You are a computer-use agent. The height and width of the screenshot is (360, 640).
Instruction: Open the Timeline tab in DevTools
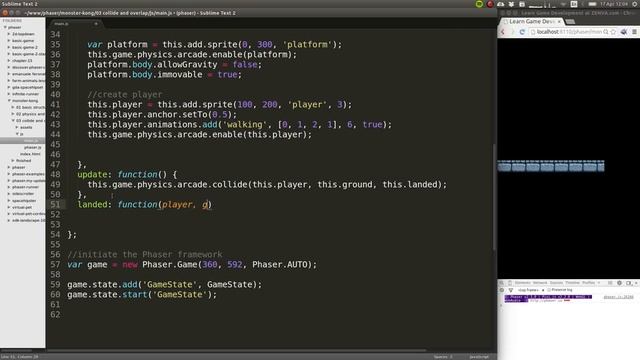click(572, 283)
